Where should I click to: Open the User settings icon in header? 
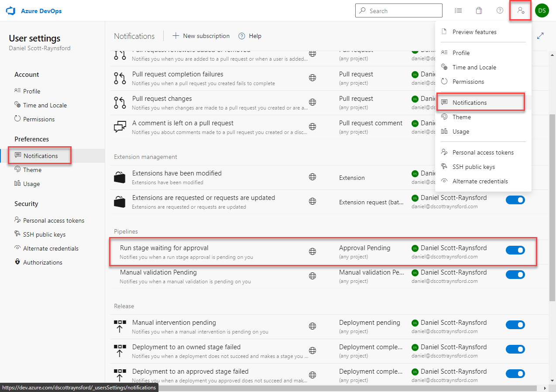point(521,10)
